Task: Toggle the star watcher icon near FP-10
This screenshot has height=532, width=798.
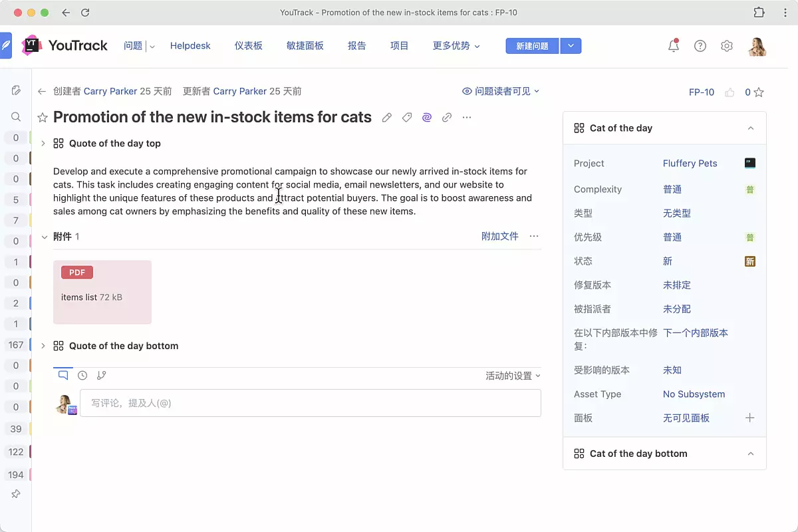Action: click(759, 92)
